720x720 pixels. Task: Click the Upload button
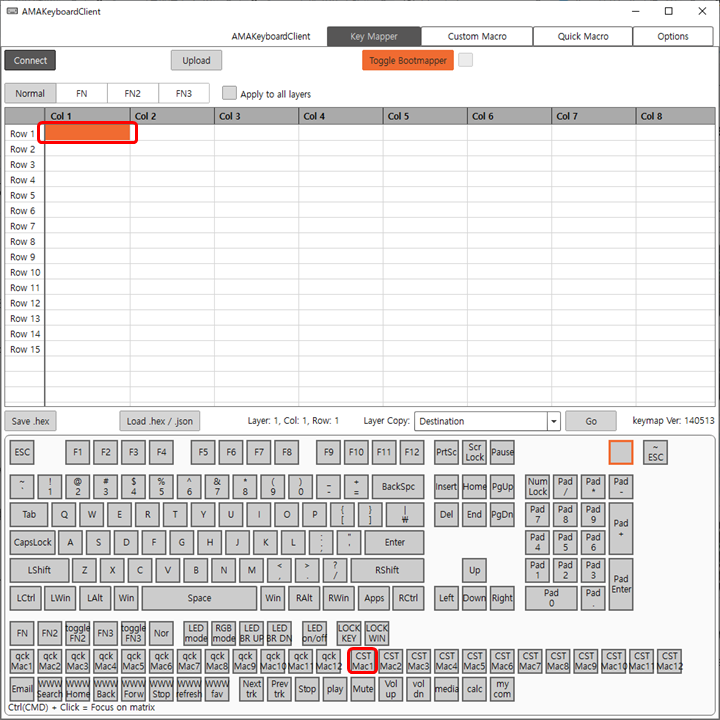click(196, 60)
